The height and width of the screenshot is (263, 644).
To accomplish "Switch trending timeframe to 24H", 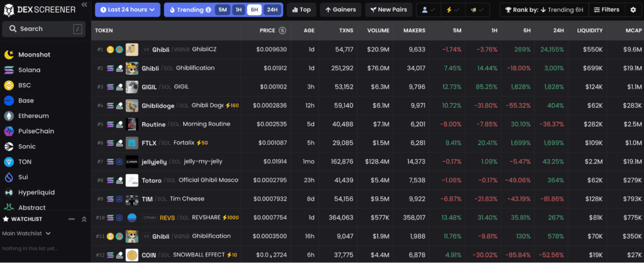I will pos(272,10).
